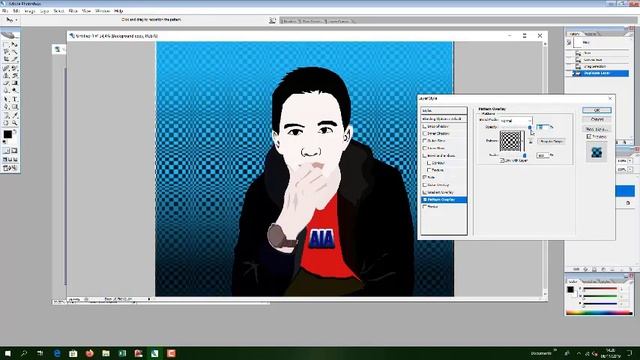Click the New Style button

tap(597, 129)
